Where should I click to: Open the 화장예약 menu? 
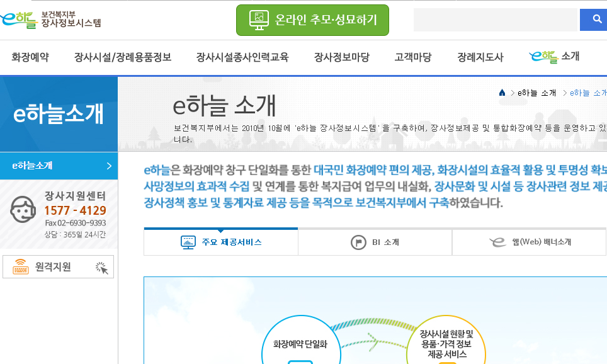pyautogui.click(x=30, y=57)
